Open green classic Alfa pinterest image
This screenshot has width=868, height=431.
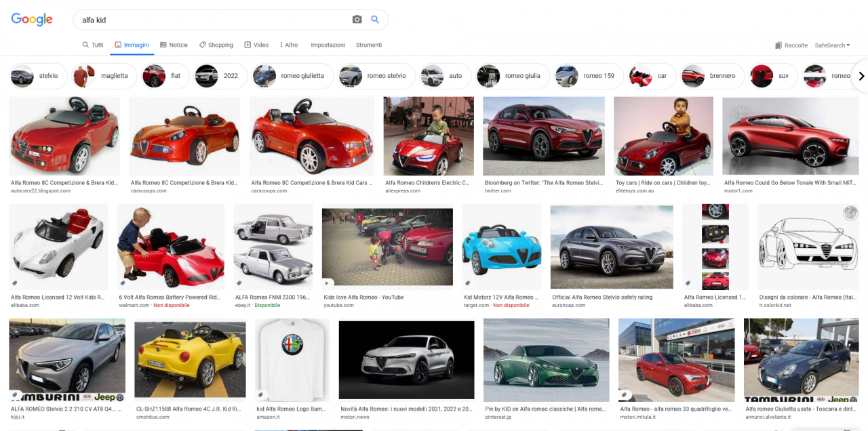point(547,361)
